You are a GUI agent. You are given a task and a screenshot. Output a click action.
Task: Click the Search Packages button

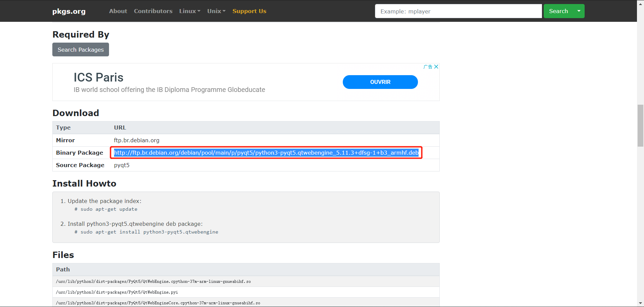coord(80,49)
